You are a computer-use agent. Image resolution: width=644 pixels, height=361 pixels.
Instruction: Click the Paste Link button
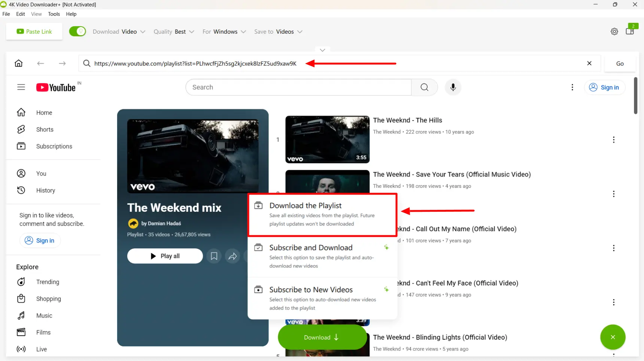[34, 31]
